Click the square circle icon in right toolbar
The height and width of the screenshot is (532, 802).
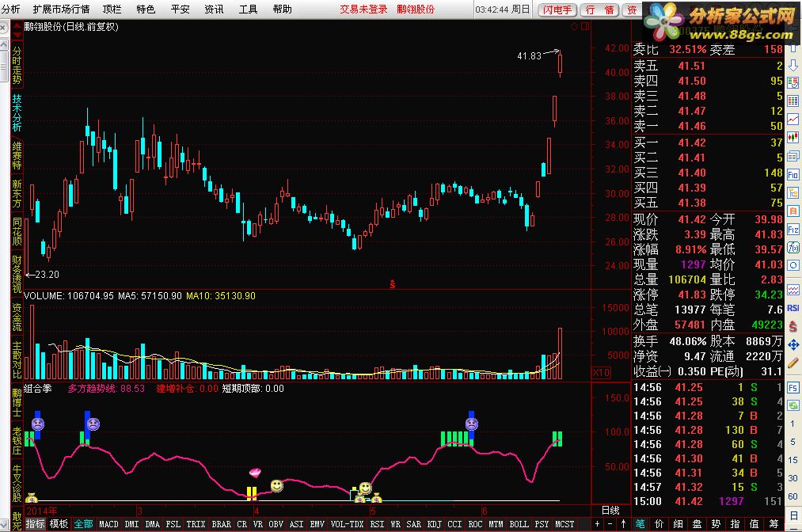click(x=792, y=265)
